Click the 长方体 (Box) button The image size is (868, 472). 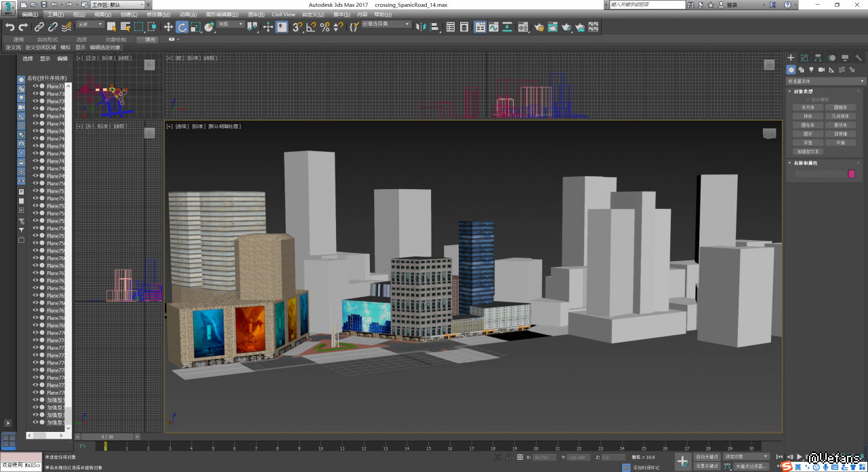pos(808,108)
